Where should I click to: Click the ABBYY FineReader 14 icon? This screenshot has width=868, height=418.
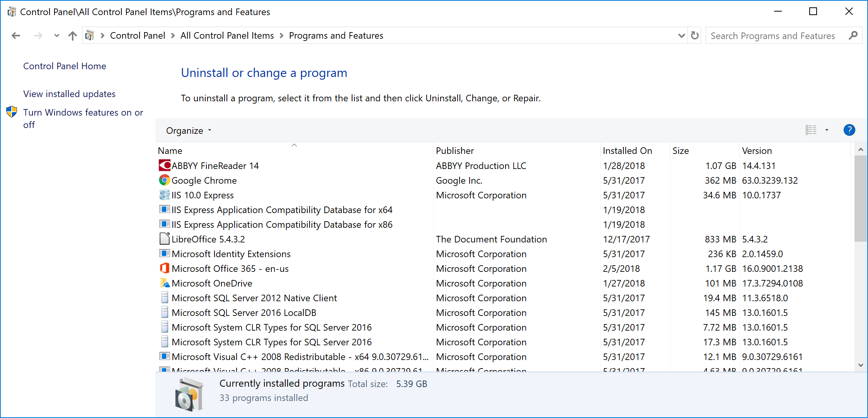(x=165, y=165)
